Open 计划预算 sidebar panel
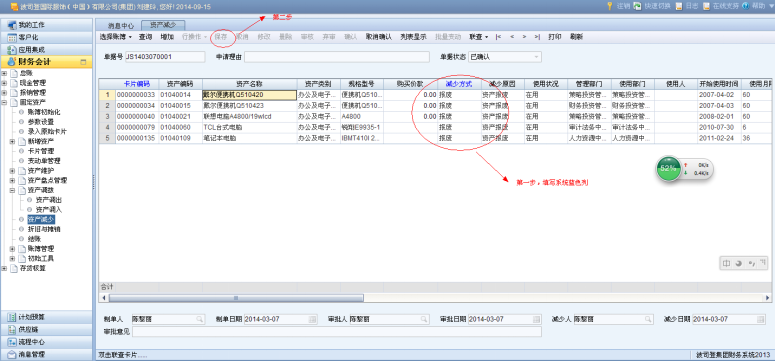775x361 pixels. (46, 317)
